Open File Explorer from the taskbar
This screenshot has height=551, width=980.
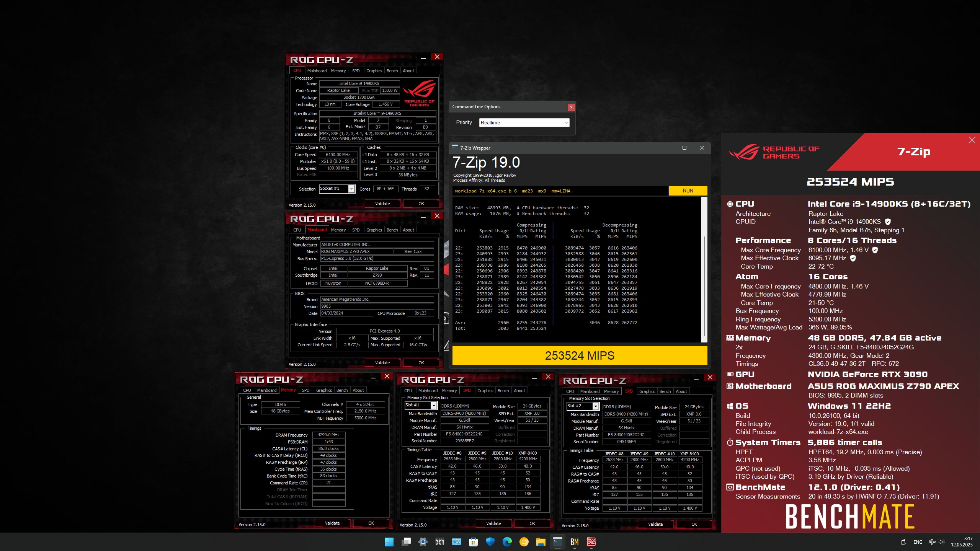pyautogui.click(x=541, y=542)
